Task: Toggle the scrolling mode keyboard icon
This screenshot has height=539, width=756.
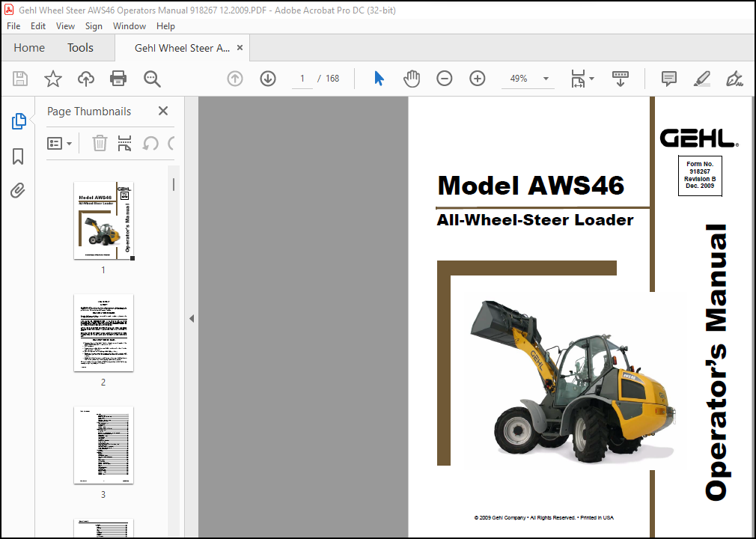Action: [620, 79]
